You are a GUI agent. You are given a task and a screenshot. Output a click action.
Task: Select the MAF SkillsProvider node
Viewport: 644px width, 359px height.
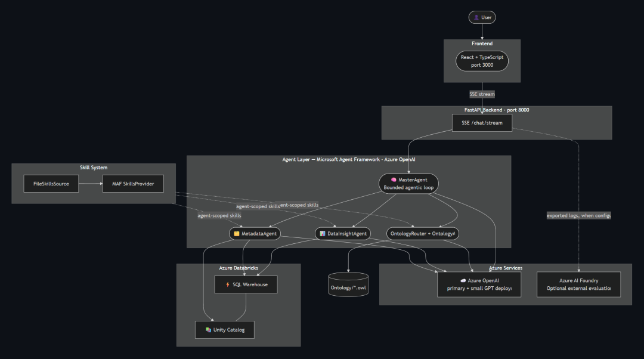click(x=133, y=184)
